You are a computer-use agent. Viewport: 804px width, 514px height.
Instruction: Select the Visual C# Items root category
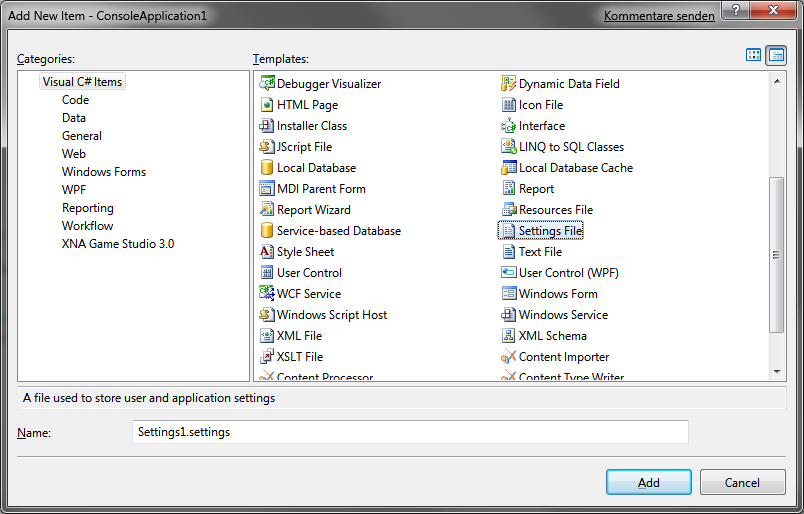point(83,82)
